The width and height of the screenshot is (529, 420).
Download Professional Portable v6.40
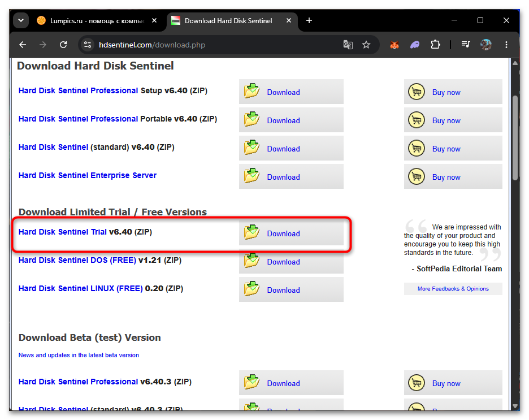(x=291, y=120)
